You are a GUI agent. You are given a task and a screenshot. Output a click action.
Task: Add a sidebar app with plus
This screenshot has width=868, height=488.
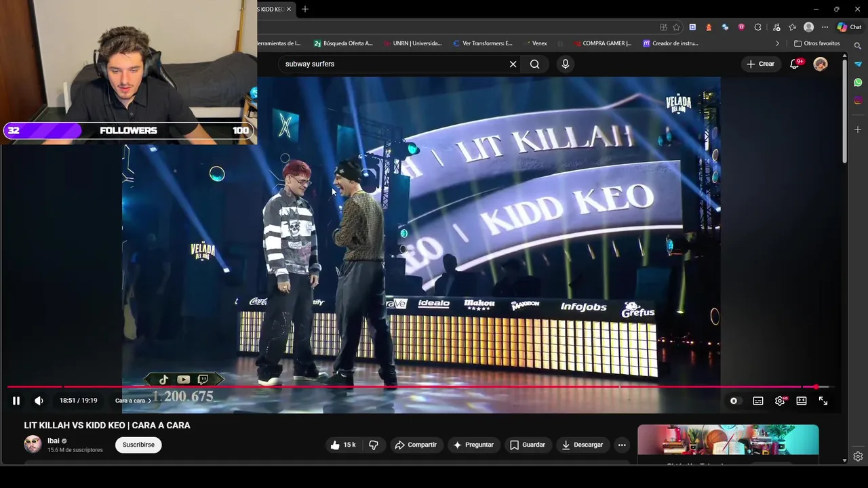click(858, 129)
